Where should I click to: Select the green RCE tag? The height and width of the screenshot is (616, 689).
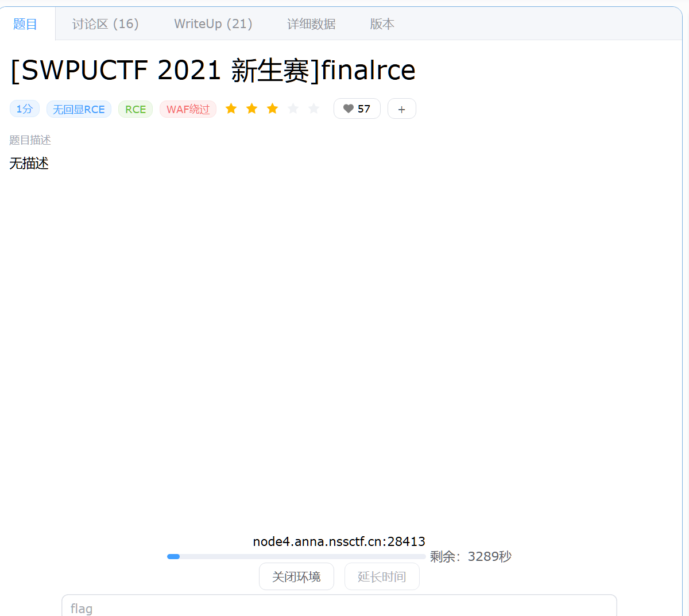click(136, 109)
